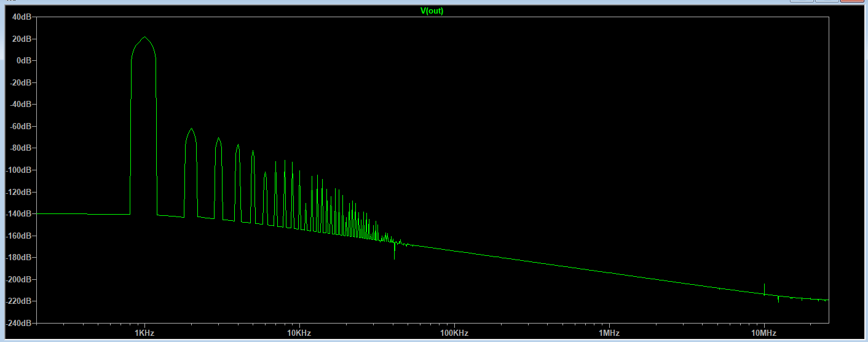Click the -140dB axis label
The height and width of the screenshot is (342, 868).
(18, 213)
